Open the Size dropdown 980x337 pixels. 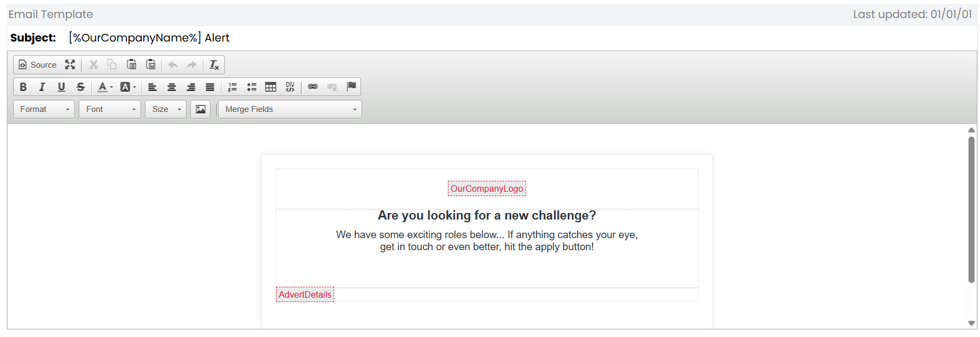(x=166, y=109)
